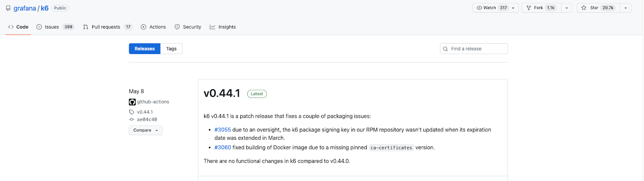Click the fork count 1.1k
This screenshot has height=181, width=644.
[551, 8]
